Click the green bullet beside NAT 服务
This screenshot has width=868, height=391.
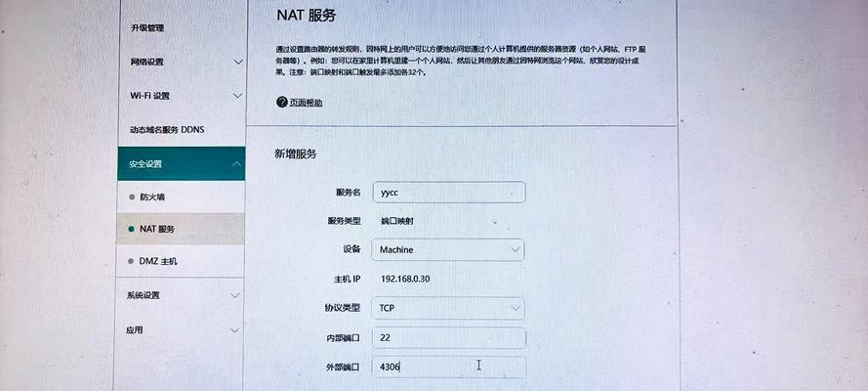pos(131,229)
